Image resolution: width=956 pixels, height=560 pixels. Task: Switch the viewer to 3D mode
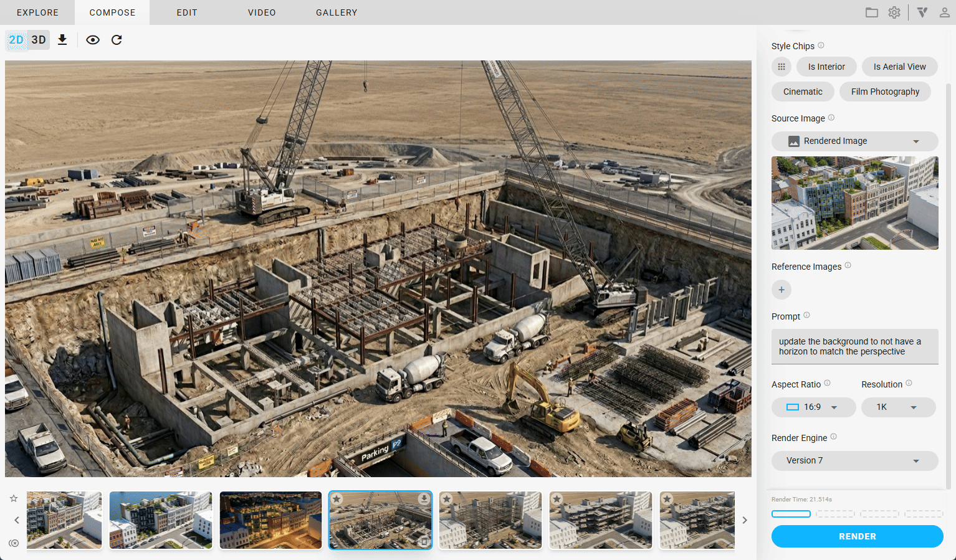[39, 40]
